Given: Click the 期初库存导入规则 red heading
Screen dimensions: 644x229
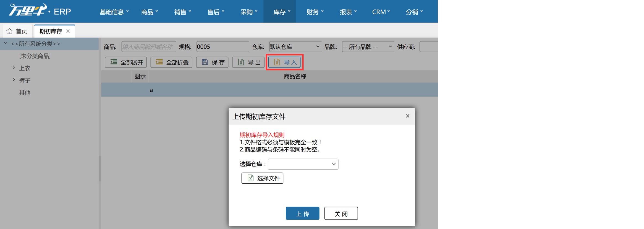Looking at the screenshot, I should [x=262, y=135].
